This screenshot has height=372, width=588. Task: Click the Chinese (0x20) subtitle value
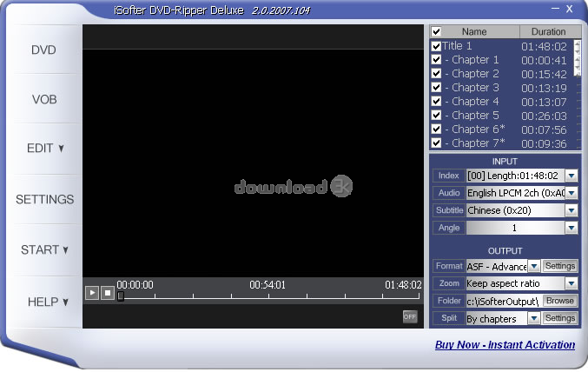pos(516,210)
